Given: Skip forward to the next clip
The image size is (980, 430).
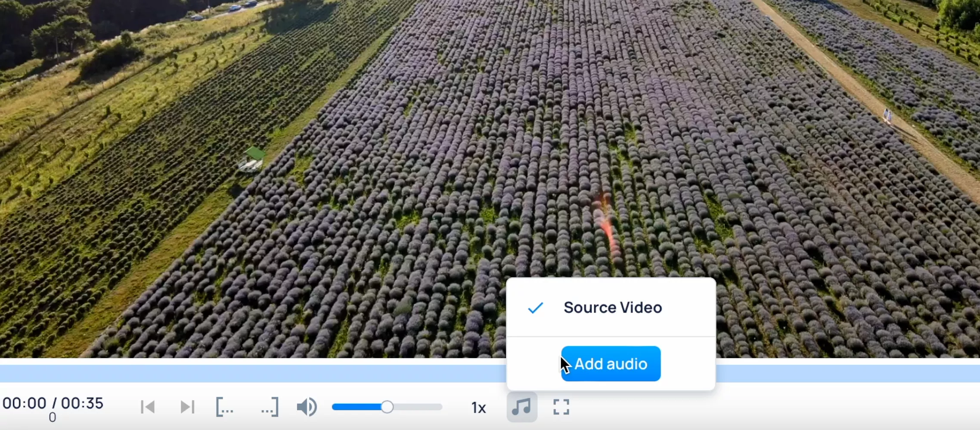Looking at the screenshot, I should (x=186, y=407).
